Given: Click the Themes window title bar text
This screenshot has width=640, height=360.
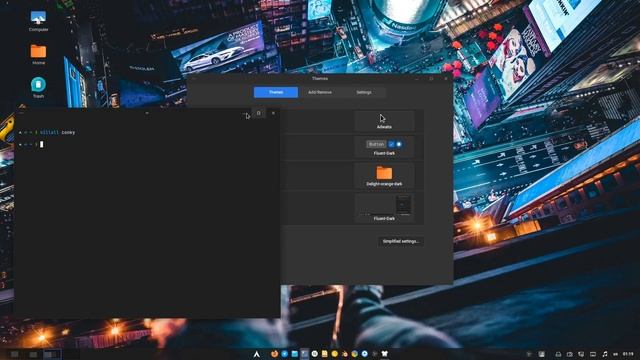Looking at the screenshot, I should 320,78.
